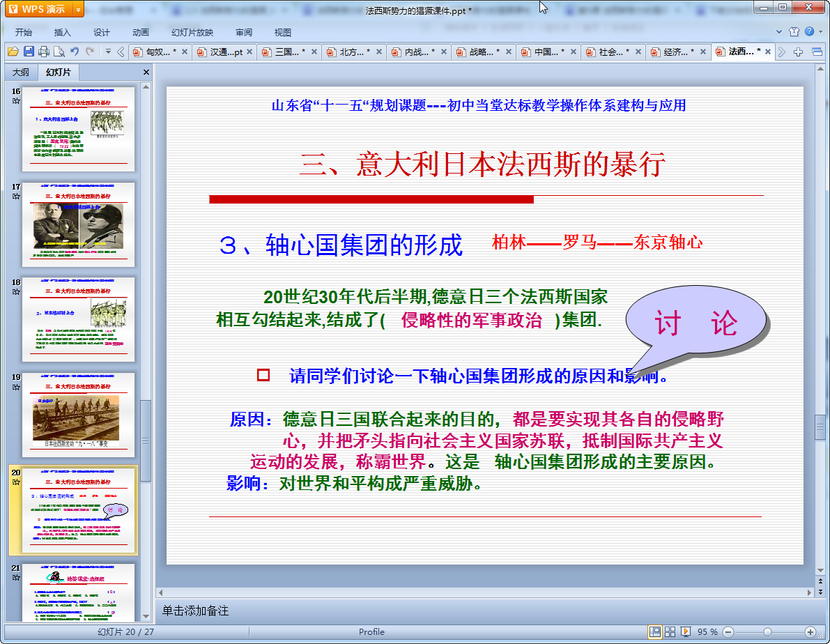Viewport: 830px width, 644px height.
Task: Click the slide title 三、意大利日本法西斯的暴行
Action: point(483,164)
